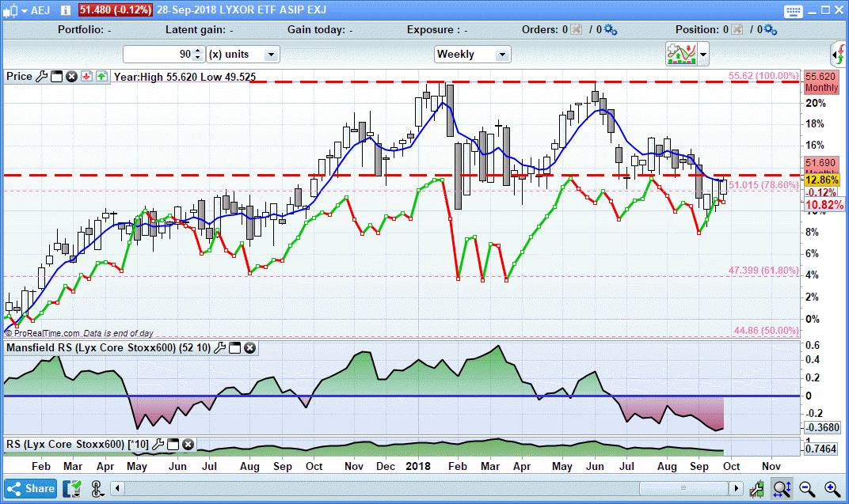Click the 55.620 Monthly price label
The width and height of the screenshot is (849, 504).
tap(820, 82)
